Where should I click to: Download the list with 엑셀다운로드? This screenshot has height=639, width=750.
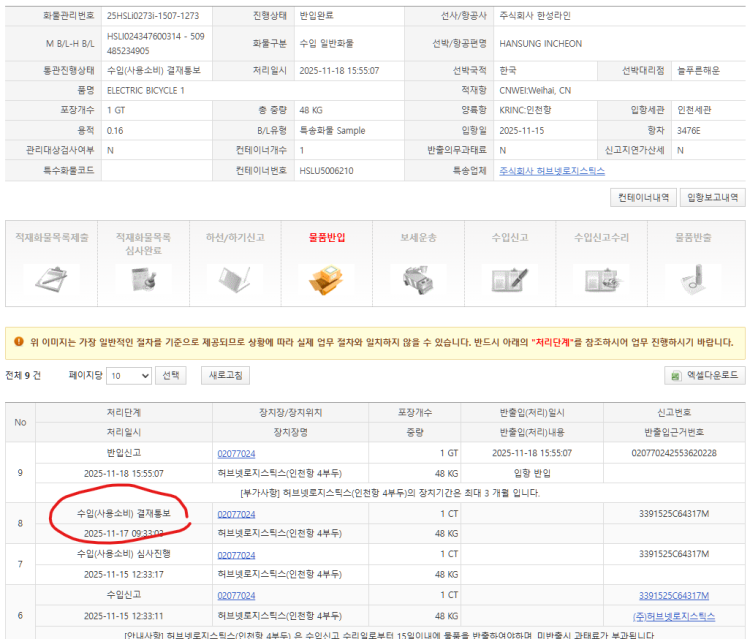[704, 376]
